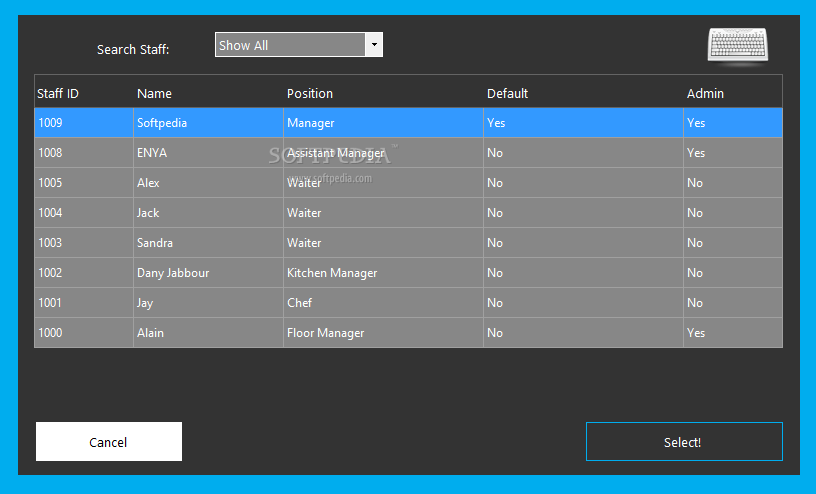Viewport: 816px width, 494px height.
Task: Expand the Search Staff dropdown arrow
Action: click(x=374, y=45)
